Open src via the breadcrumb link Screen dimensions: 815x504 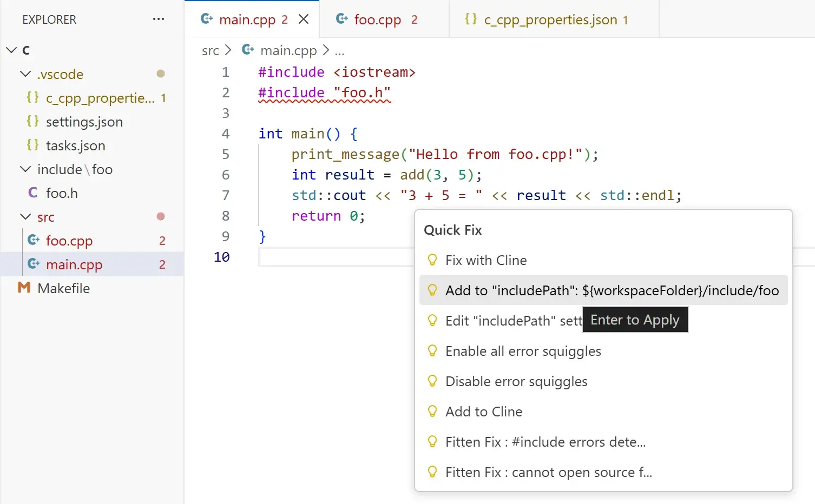pos(210,50)
